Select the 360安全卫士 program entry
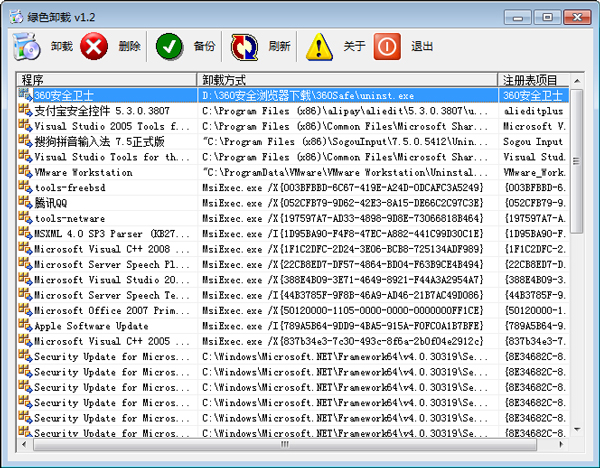The width and height of the screenshot is (600, 468). [x=64, y=95]
